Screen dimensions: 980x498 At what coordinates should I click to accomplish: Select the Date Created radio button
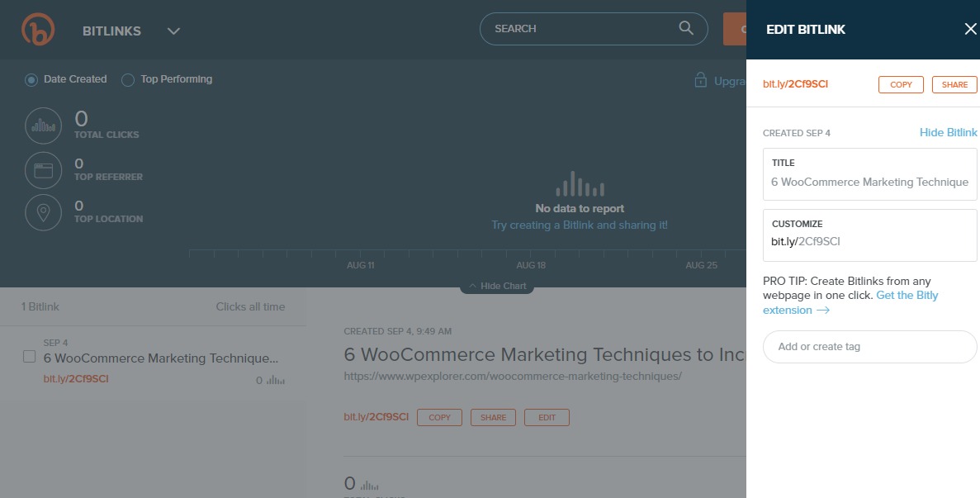click(x=31, y=80)
